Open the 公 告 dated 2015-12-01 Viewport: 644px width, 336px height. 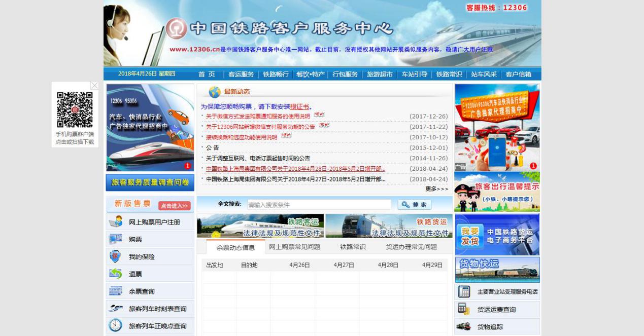click(x=213, y=148)
